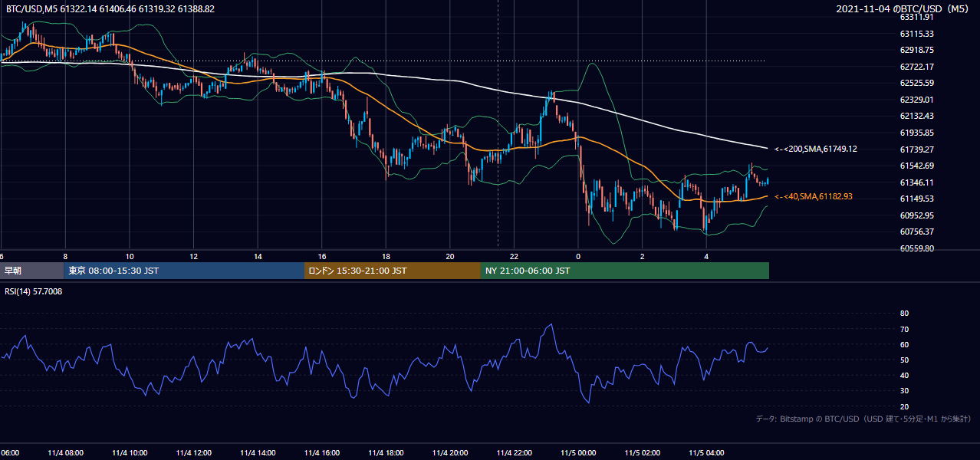The width and height of the screenshot is (980, 460).
Task: Click price axis value 61346.11
Action: [916, 182]
